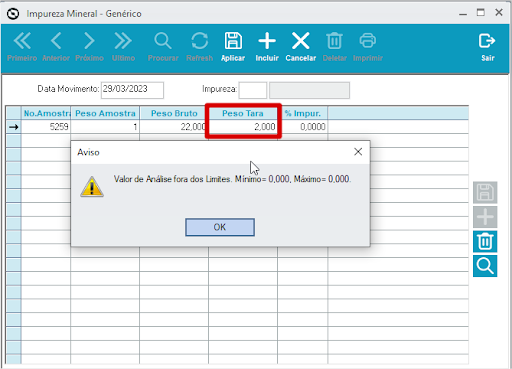Click the Impureza code input box

(253, 90)
